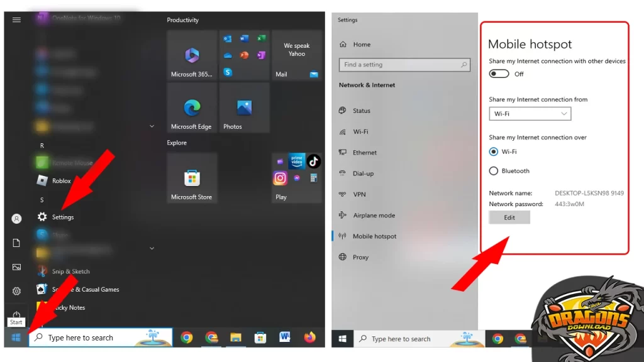This screenshot has height=362, width=644.
Task: Expand the Start menu hamburger navigation
Action: [16, 19]
